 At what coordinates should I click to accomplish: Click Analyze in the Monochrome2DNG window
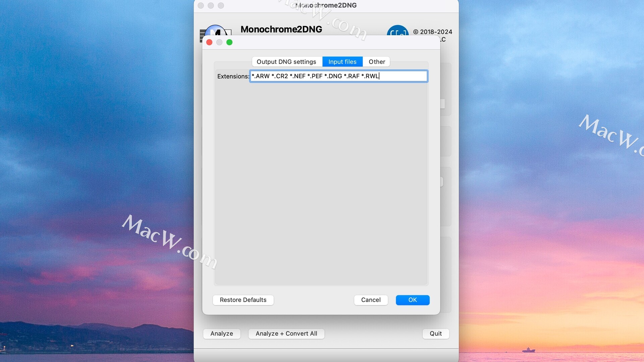(x=222, y=334)
